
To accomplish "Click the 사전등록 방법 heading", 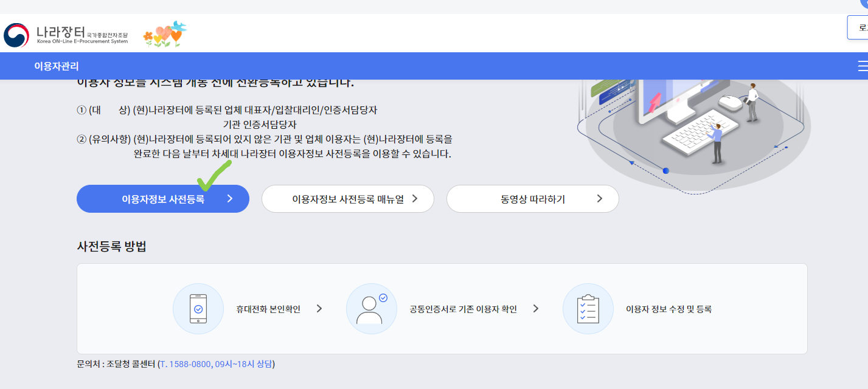I will pyautogui.click(x=111, y=246).
